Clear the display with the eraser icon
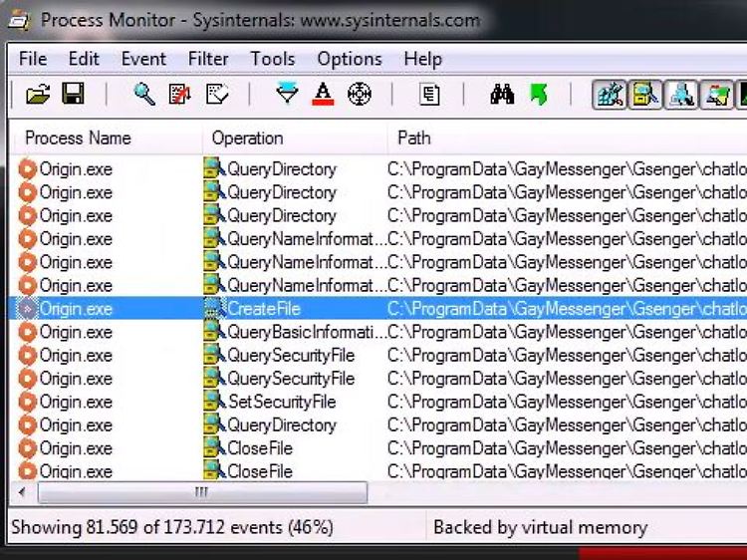This screenshot has height=560, width=747. [x=217, y=94]
